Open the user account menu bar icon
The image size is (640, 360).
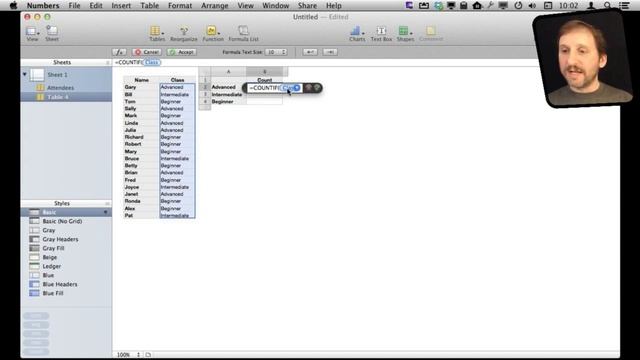(x=591, y=5)
